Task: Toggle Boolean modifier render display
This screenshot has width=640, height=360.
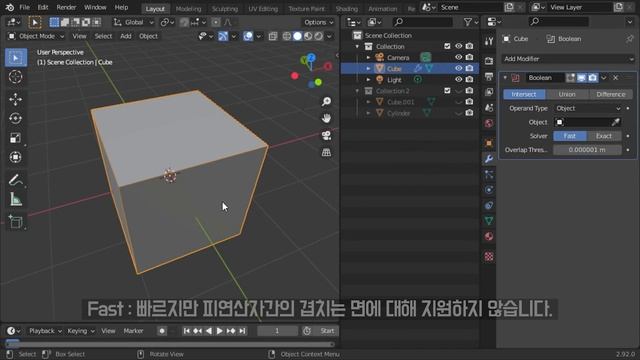Action: coord(593,78)
